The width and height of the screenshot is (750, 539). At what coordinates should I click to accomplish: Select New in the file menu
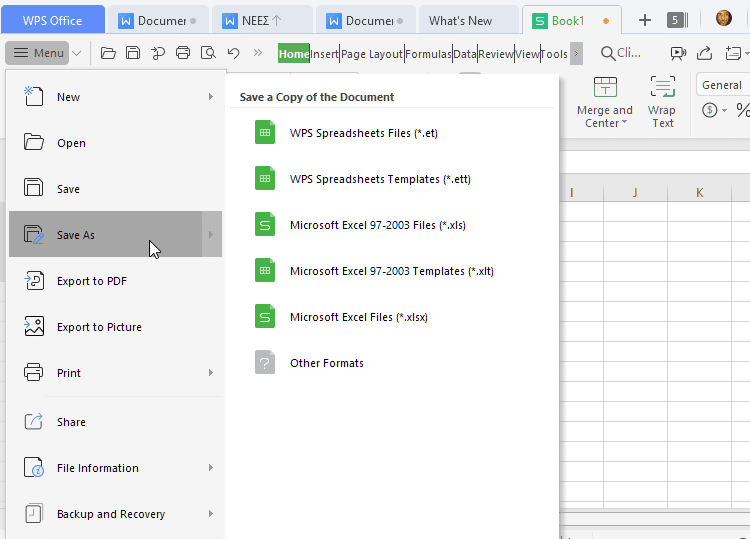click(x=116, y=97)
